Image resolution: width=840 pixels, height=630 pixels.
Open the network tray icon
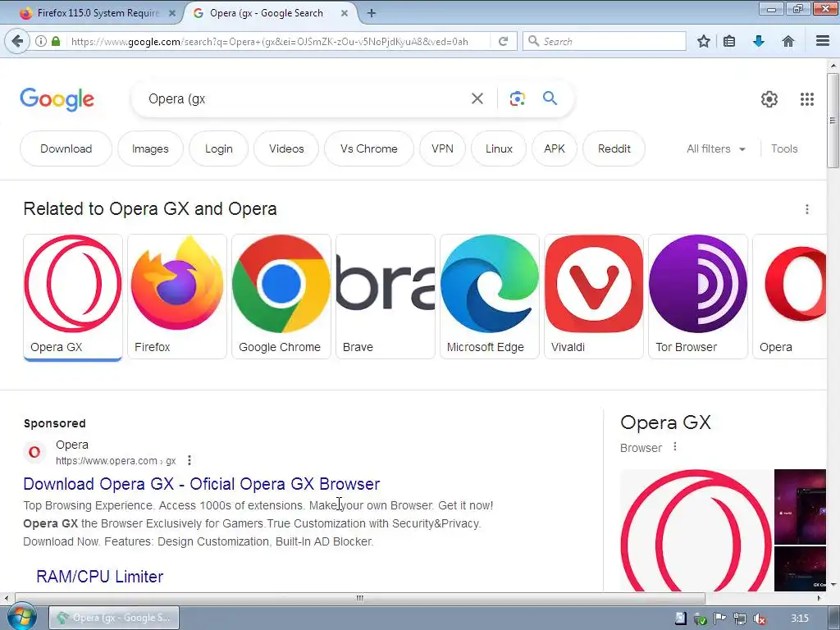pos(739,619)
